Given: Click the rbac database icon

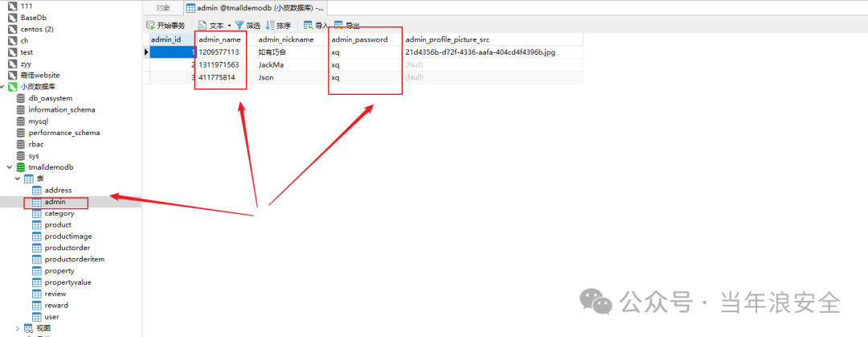Looking at the screenshot, I should 21,144.
